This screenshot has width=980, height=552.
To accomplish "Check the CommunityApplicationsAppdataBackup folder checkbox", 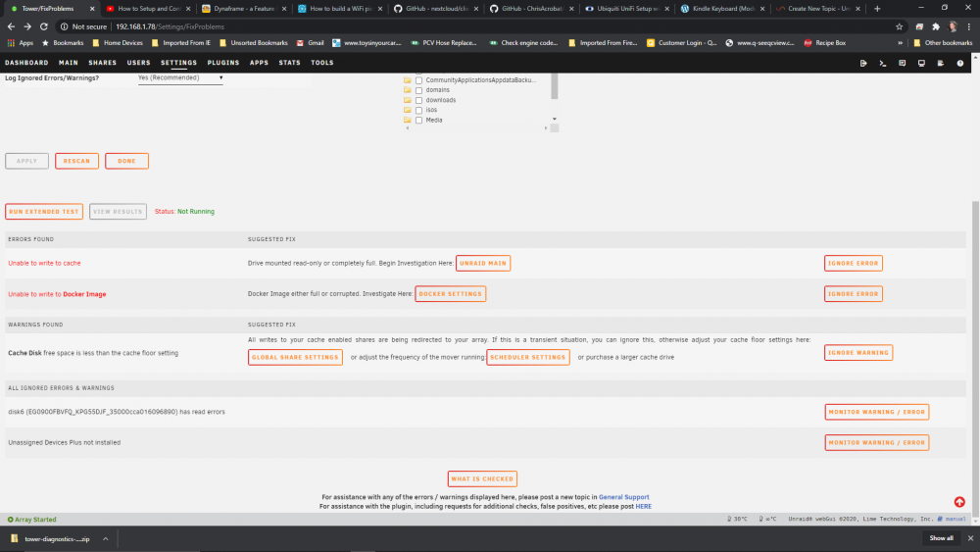I will click(x=418, y=80).
